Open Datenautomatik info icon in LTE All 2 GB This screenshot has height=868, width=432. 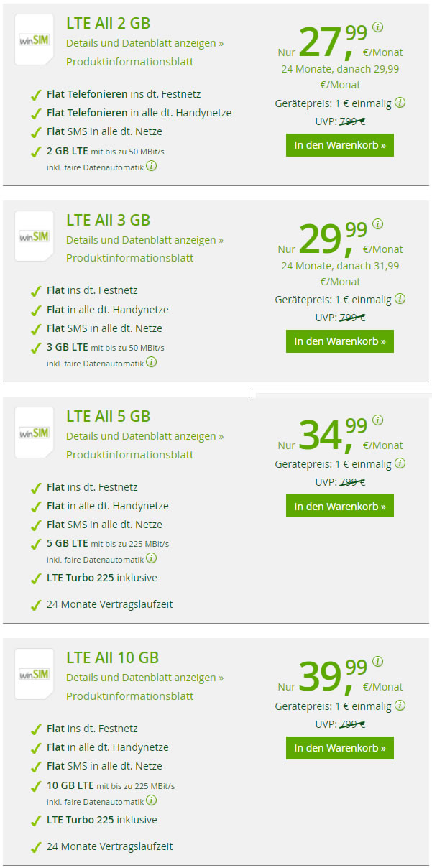pos(152,166)
